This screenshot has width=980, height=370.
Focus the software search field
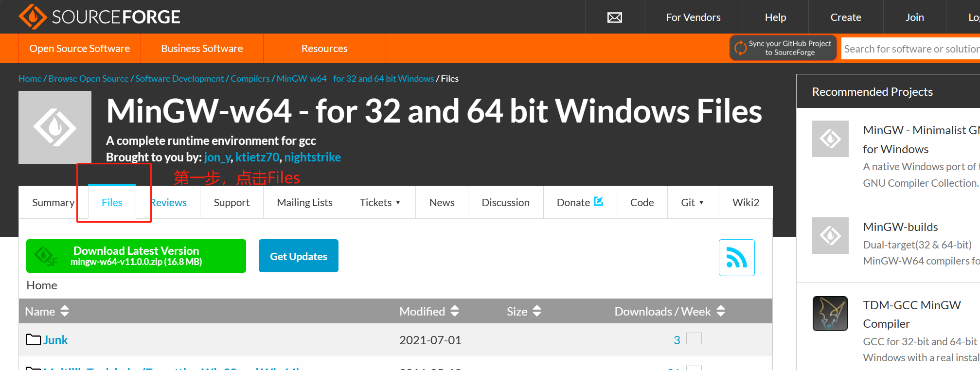coord(910,49)
